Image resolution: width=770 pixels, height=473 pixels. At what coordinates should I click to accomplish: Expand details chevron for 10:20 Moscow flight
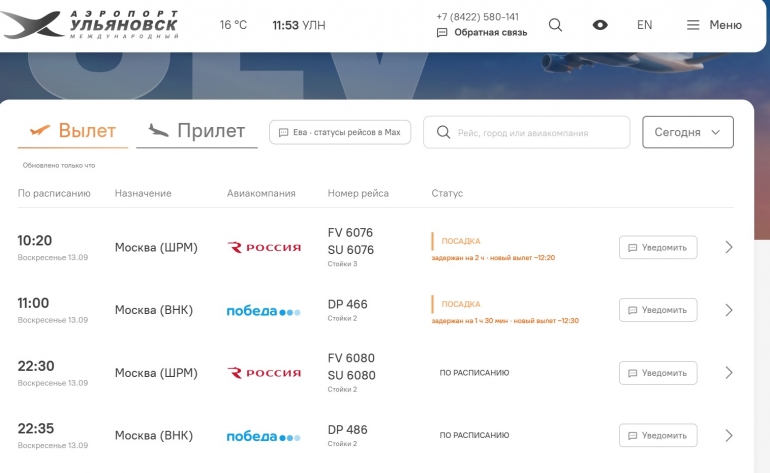(729, 247)
